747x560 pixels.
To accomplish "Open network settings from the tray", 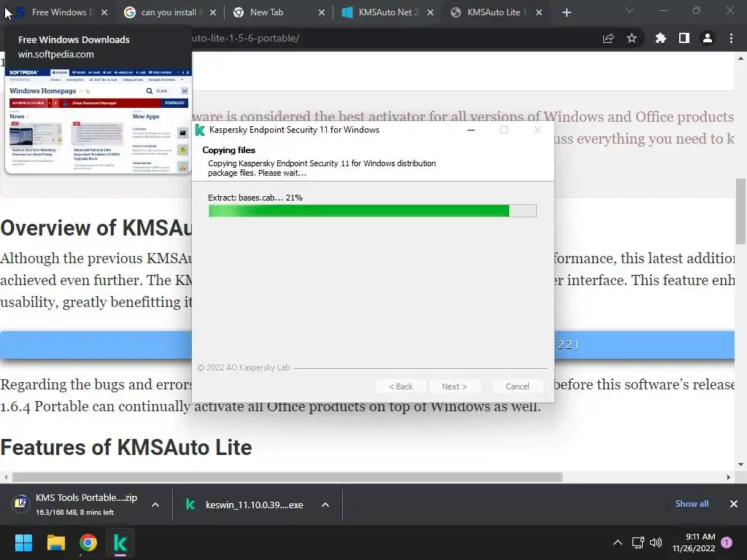I will pyautogui.click(x=638, y=542).
